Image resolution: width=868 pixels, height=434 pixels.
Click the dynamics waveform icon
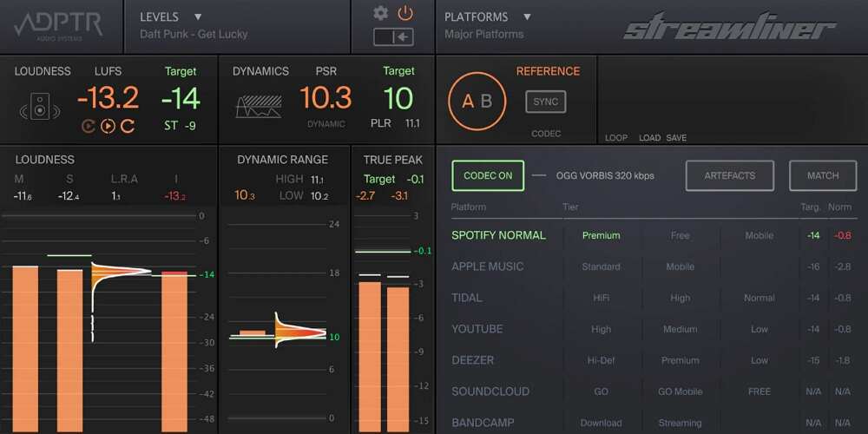pos(259,106)
